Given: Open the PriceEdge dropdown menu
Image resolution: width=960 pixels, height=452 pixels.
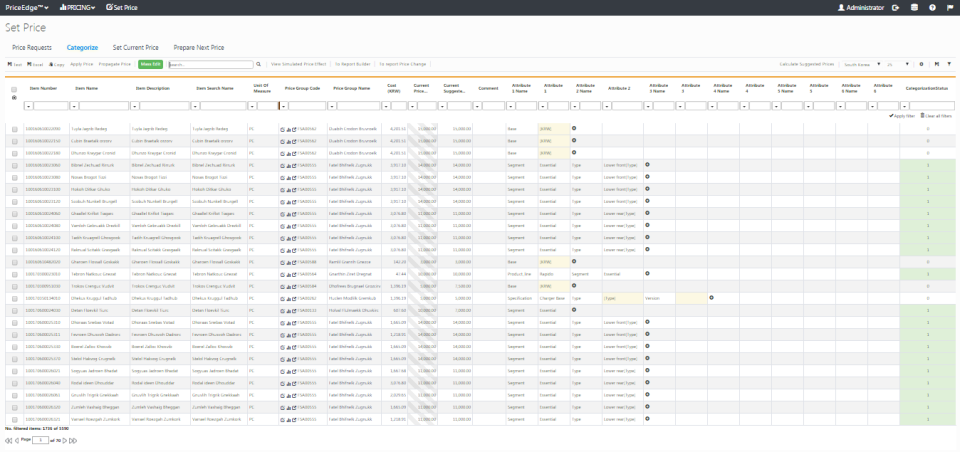Looking at the screenshot, I should pyautogui.click(x=27, y=8).
